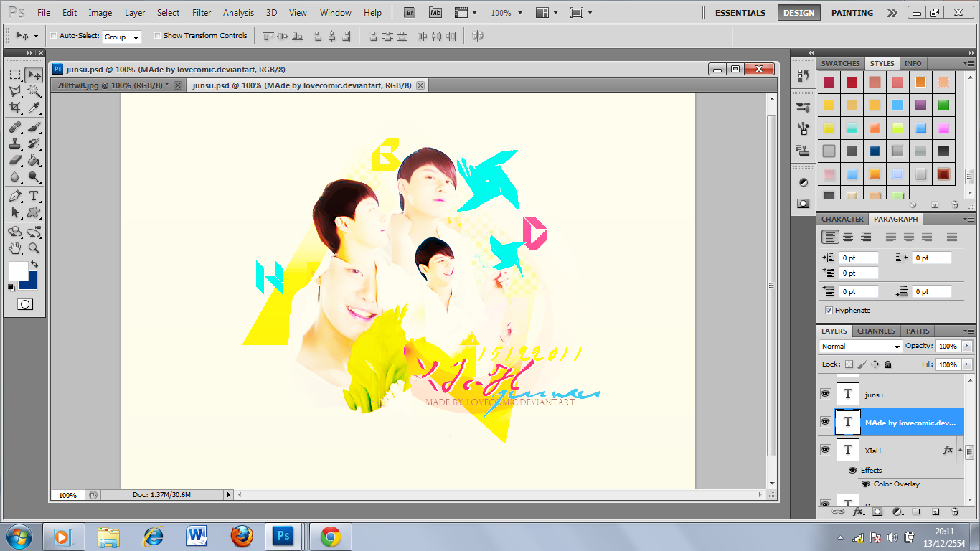Right-align the paragraph text
Screen dimensions: 980x551
(866, 237)
